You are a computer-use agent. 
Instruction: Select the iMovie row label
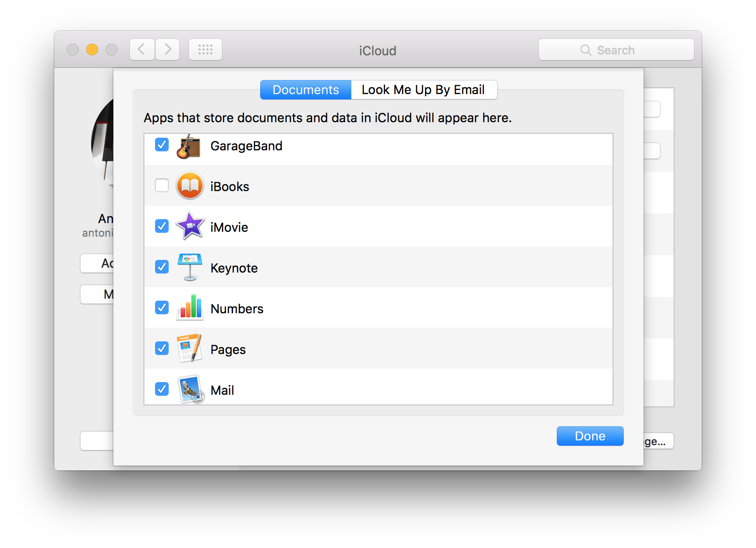click(x=229, y=227)
